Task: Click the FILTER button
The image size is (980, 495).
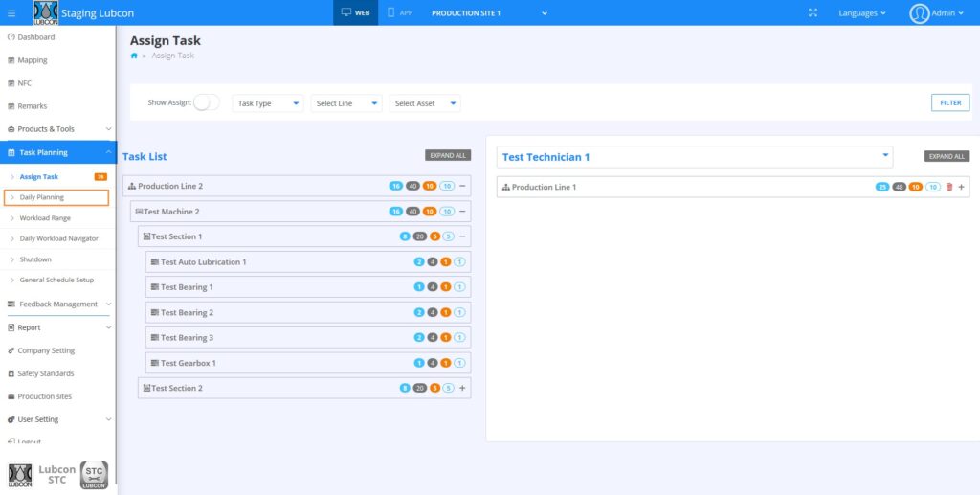Action: (x=949, y=102)
